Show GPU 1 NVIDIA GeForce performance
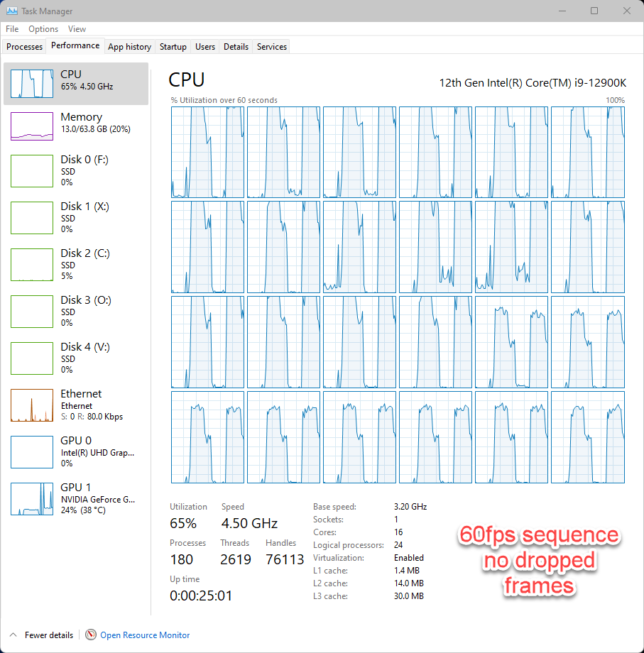 75,498
